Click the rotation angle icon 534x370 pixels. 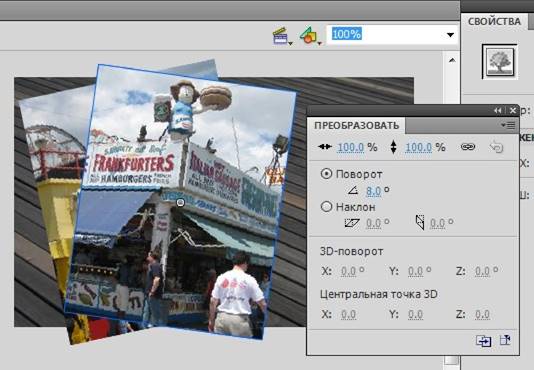pyautogui.click(x=353, y=190)
